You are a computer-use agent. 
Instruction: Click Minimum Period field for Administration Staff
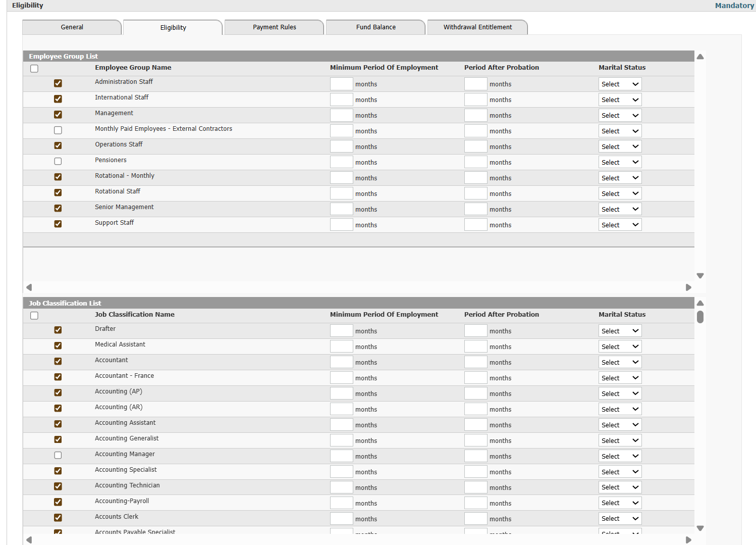click(342, 84)
